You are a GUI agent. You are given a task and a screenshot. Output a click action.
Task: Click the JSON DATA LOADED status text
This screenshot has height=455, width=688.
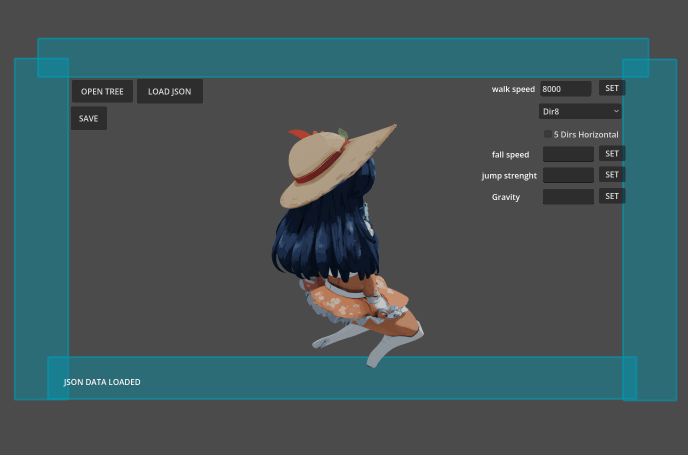point(102,382)
